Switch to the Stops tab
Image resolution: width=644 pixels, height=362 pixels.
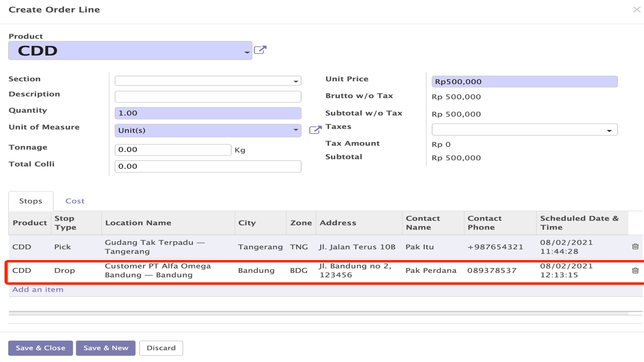click(x=31, y=201)
